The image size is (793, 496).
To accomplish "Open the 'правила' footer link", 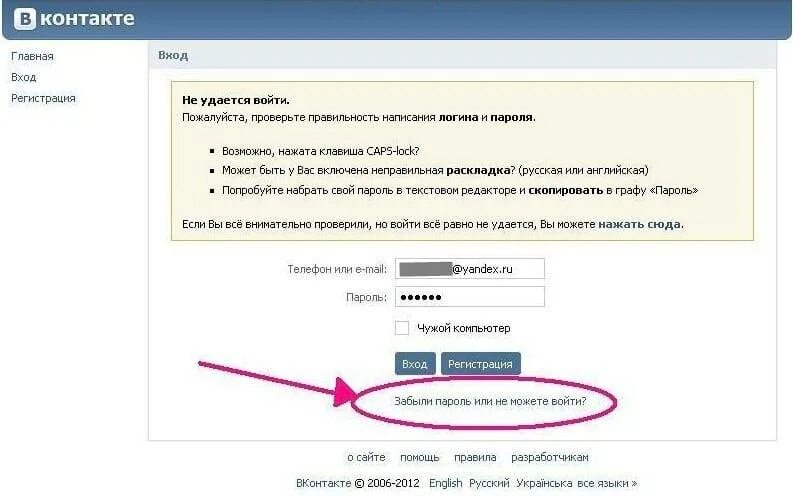I will click(475, 457).
